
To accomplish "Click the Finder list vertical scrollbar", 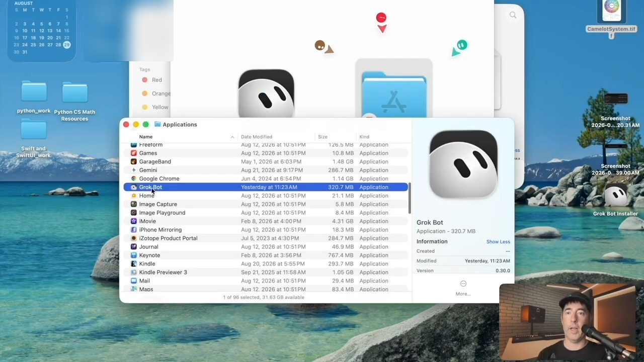I will point(410,198).
